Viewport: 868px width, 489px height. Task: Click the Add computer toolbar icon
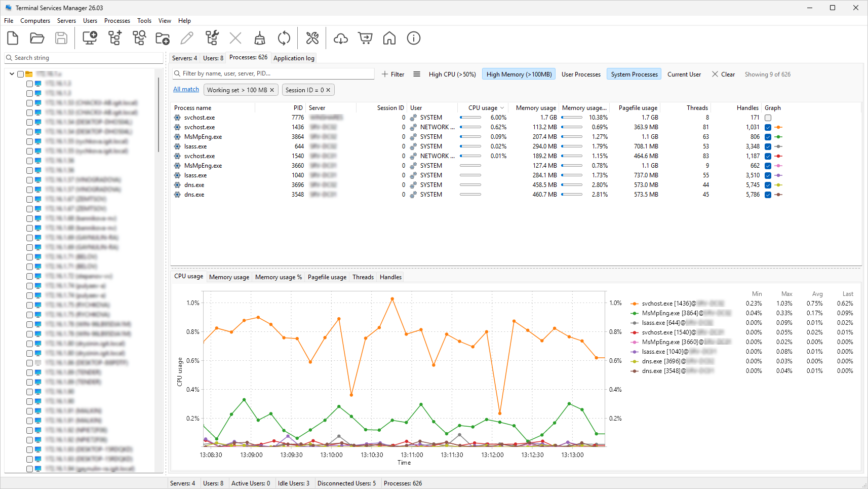click(x=90, y=38)
